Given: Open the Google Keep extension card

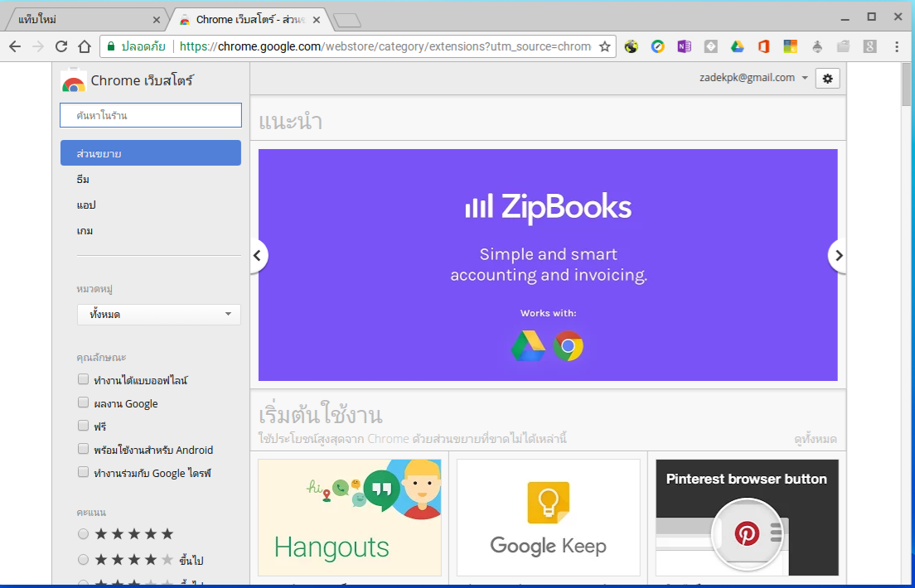Looking at the screenshot, I should point(549,518).
